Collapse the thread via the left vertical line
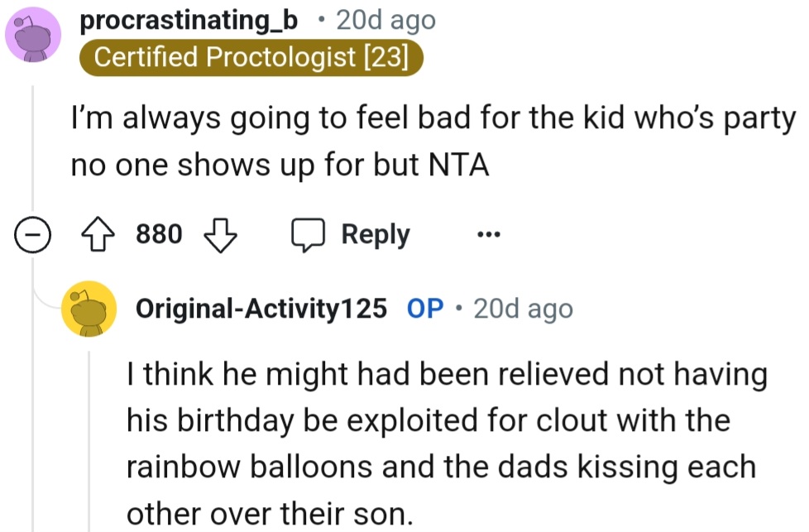This screenshot has height=532, width=809. (x=32, y=149)
